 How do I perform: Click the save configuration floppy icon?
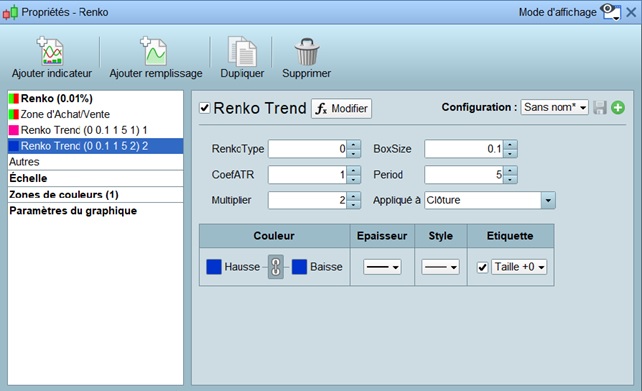click(600, 108)
